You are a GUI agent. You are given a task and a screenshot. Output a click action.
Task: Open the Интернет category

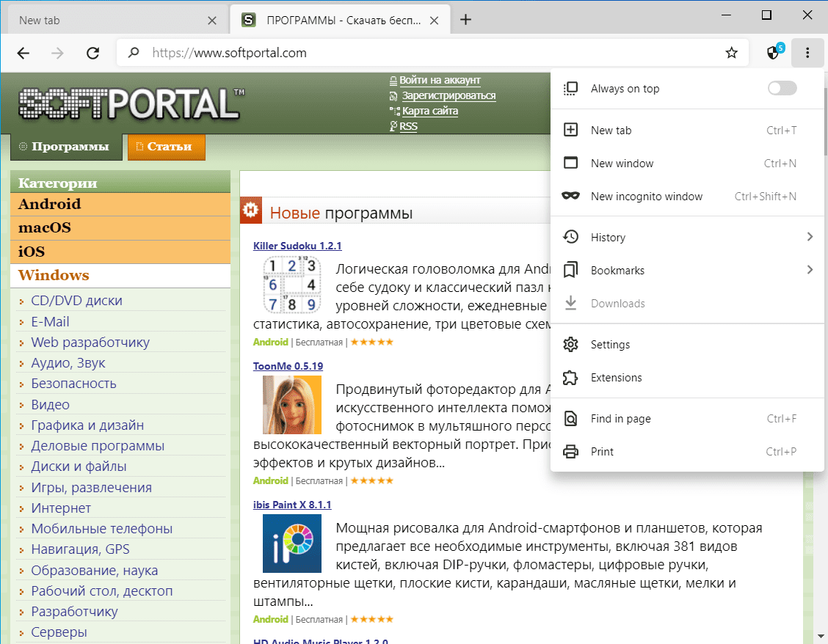[61, 508]
